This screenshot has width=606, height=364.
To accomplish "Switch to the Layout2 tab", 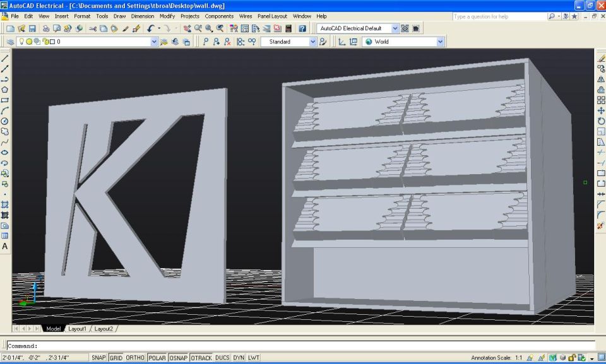I will (104, 329).
